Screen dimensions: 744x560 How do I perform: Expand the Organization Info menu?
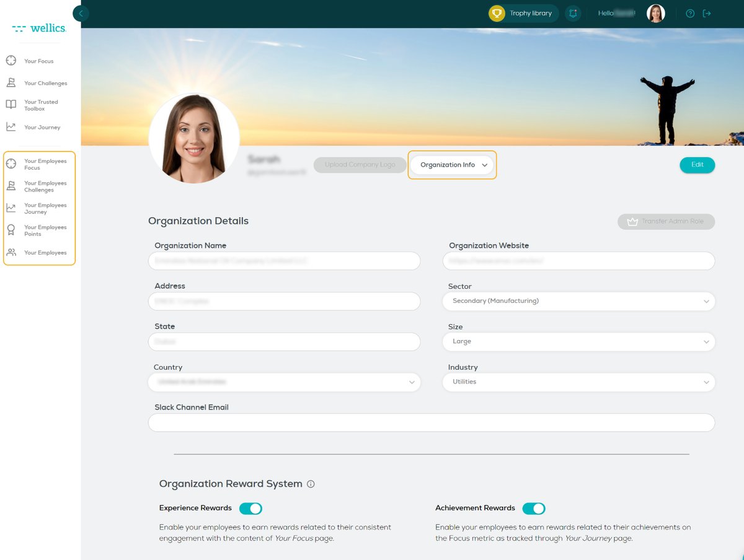point(451,165)
